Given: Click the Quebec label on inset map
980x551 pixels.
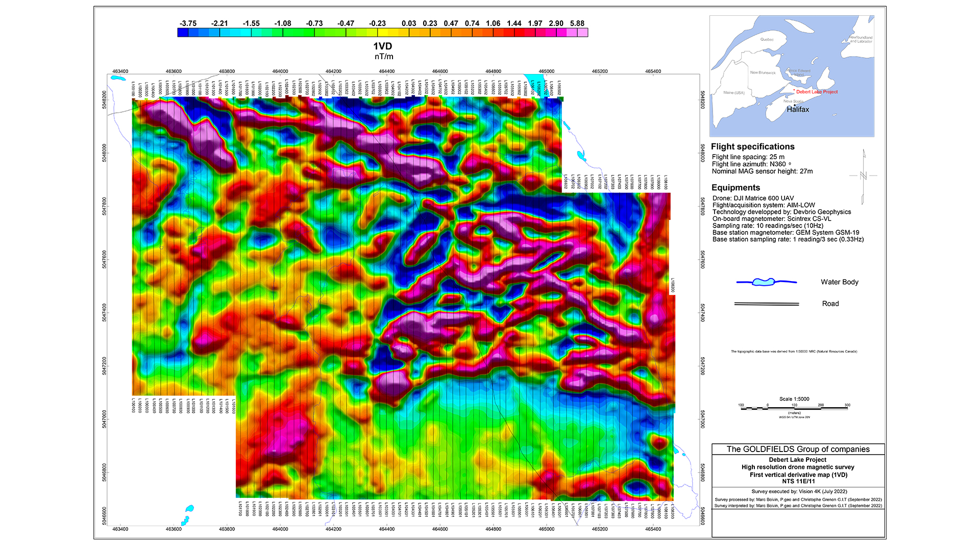Looking at the screenshot, I should pyautogui.click(x=767, y=39).
